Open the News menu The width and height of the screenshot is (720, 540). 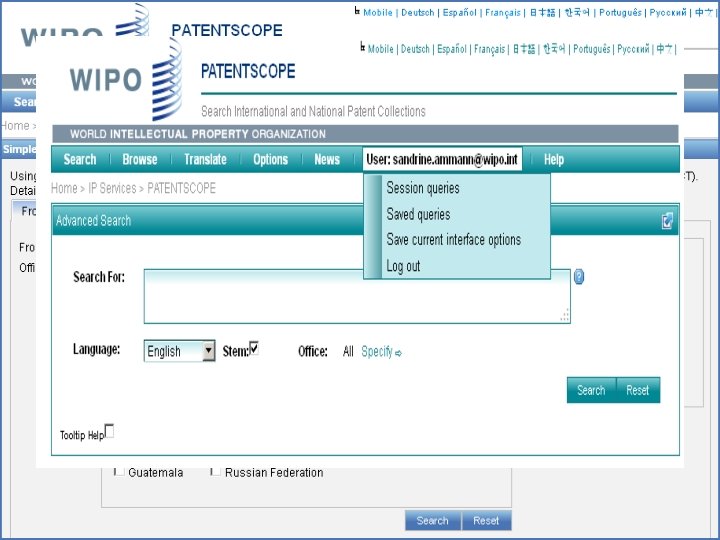pyautogui.click(x=327, y=159)
